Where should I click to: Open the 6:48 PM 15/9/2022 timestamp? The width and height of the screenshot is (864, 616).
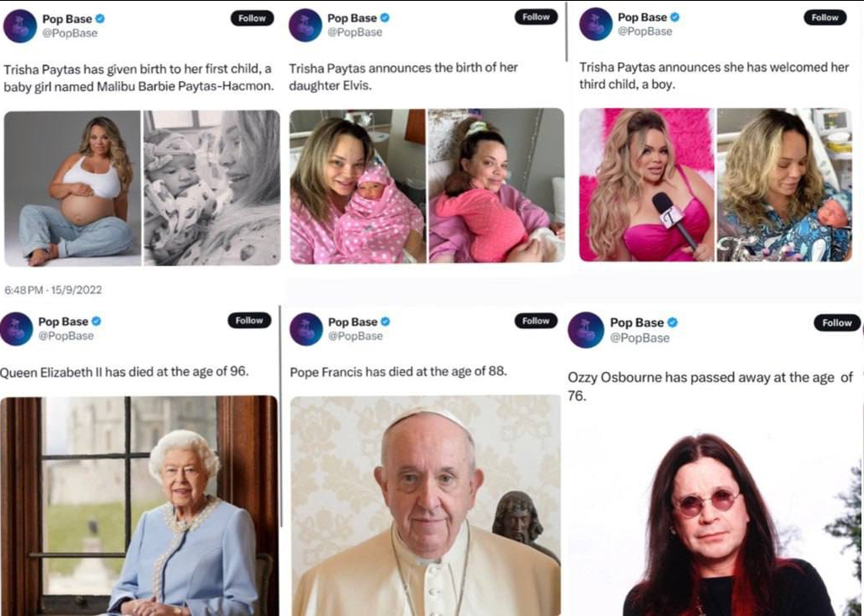coord(52,289)
